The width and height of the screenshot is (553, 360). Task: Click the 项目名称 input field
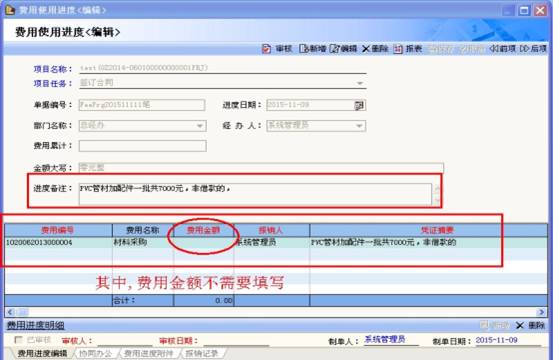pos(223,68)
